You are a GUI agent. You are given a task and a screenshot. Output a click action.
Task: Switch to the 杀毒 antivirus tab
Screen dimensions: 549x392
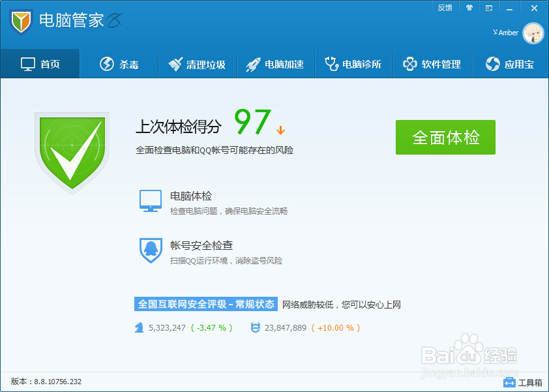[119, 64]
